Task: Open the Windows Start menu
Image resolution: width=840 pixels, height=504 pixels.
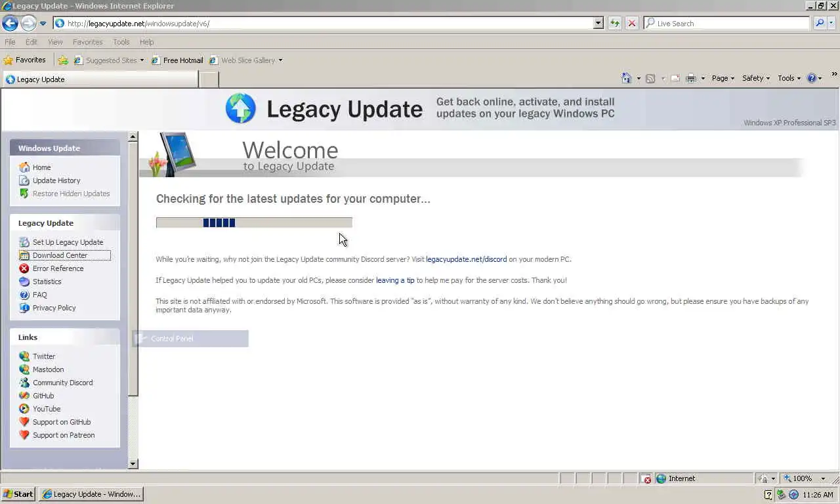Action: point(18,494)
